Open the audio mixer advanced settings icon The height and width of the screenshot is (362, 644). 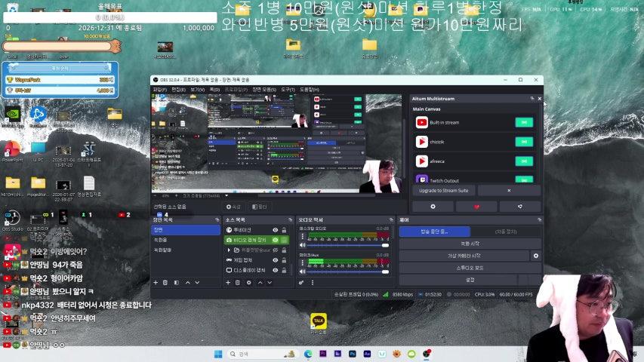coord(301,282)
